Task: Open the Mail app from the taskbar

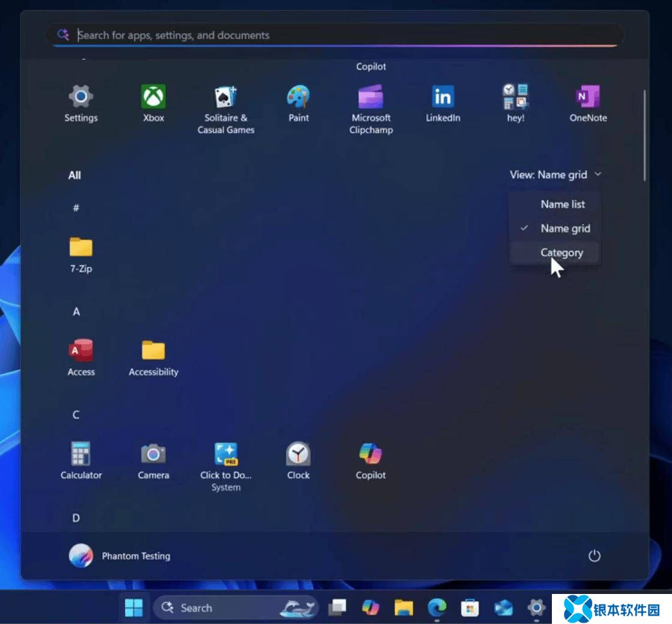Action: (x=503, y=608)
